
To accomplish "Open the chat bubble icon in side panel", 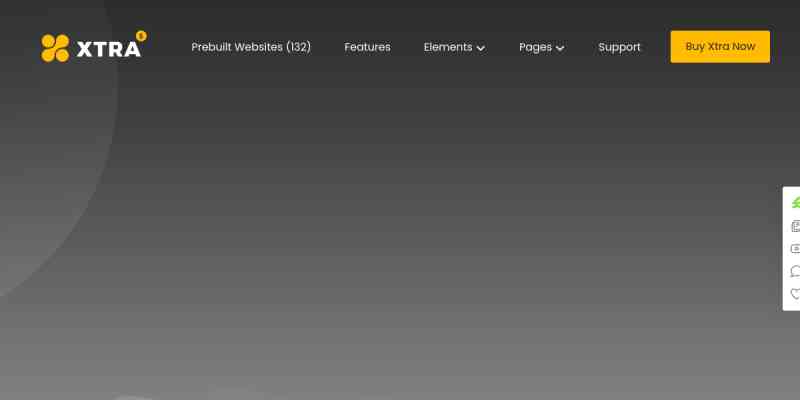I will click(x=795, y=271).
